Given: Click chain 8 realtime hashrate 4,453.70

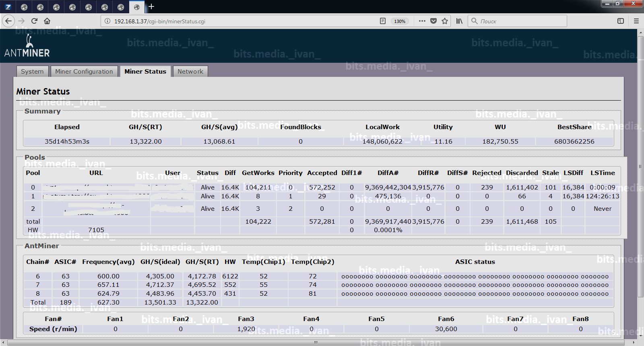Looking at the screenshot, I should coord(202,294).
